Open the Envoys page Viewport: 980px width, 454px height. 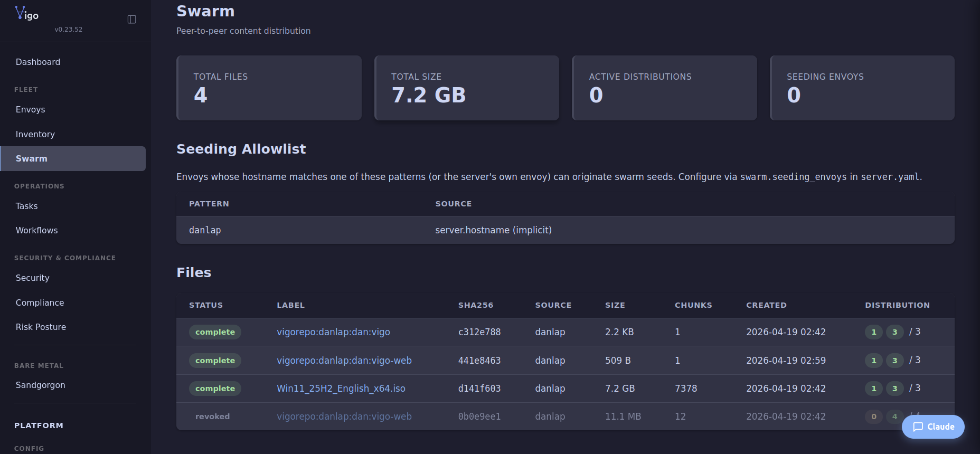31,110
